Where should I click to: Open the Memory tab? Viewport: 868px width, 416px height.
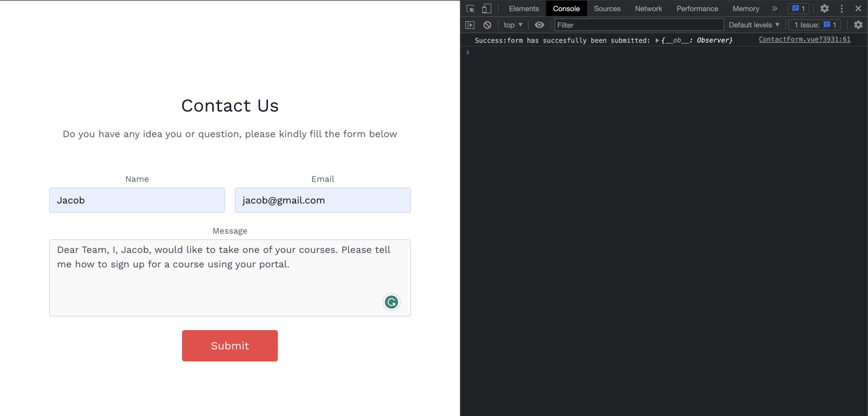(746, 8)
